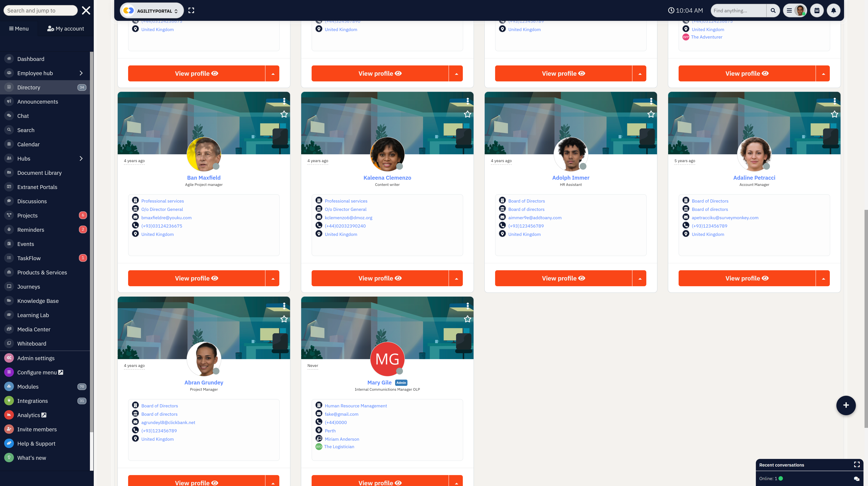Open Chat from sidebar icon

(x=9, y=116)
